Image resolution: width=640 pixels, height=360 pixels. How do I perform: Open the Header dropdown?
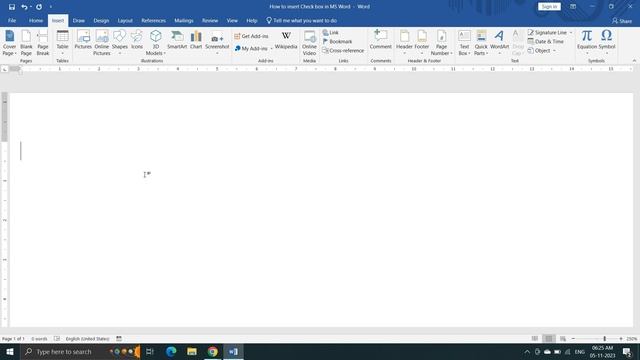pos(404,42)
